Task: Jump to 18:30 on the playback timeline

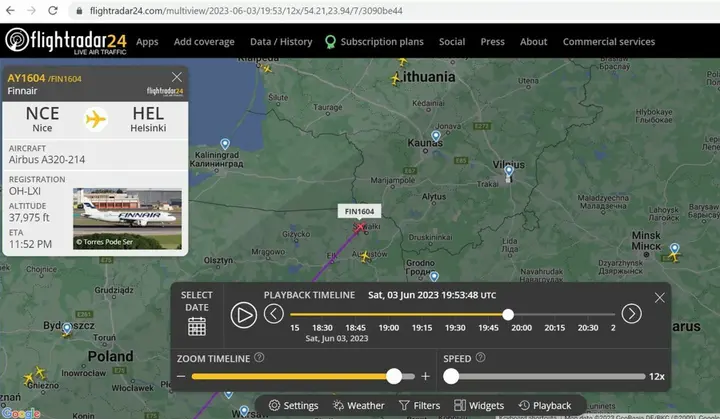Action: pyautogui.click(x=322, y=328)
